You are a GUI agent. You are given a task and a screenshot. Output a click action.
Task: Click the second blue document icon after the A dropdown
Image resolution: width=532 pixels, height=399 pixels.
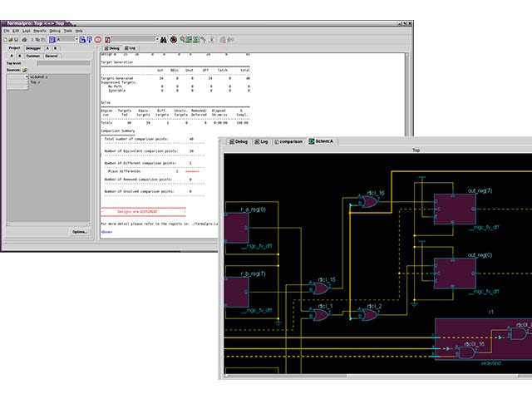[x=90, y=40]
